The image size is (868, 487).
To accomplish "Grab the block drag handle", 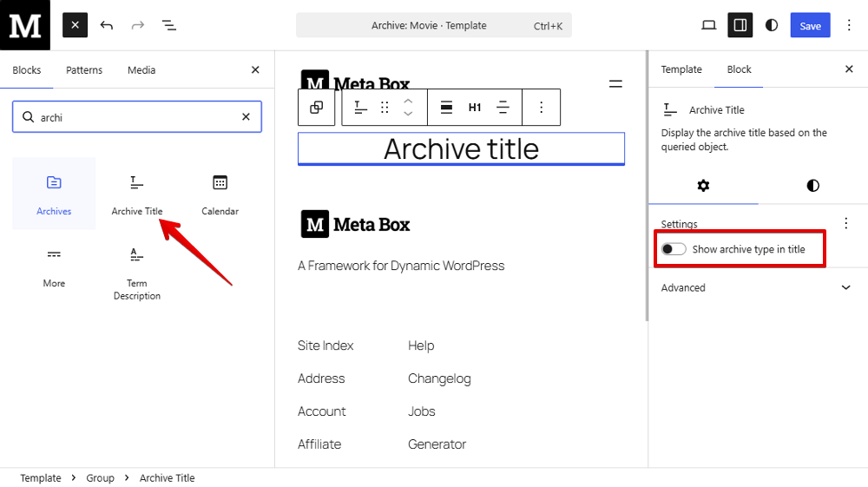I will 385,108.
